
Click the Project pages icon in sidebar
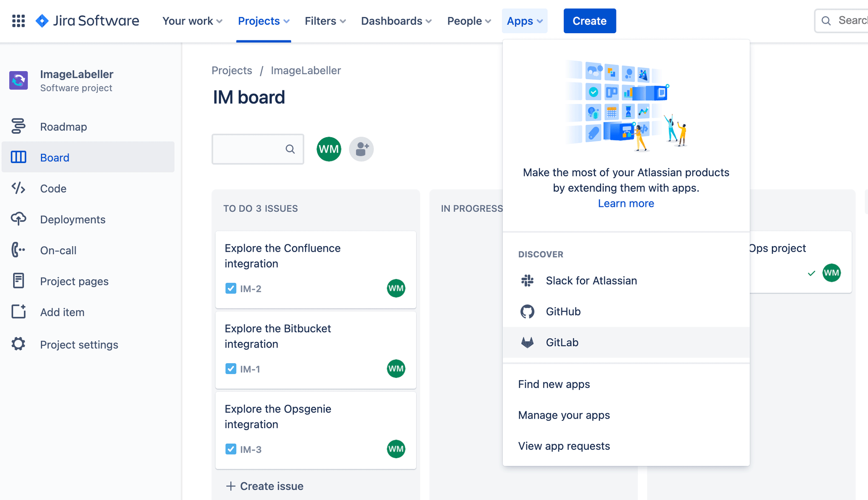point(18,281)
